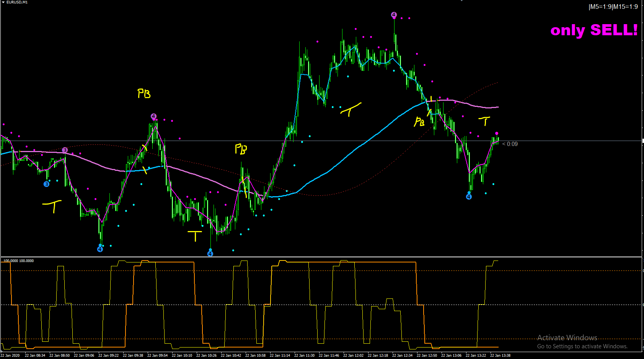The image size is (644, 359).
Task: Click the "22 Jan 11:30" time axis label
Action: click(304, 356)
